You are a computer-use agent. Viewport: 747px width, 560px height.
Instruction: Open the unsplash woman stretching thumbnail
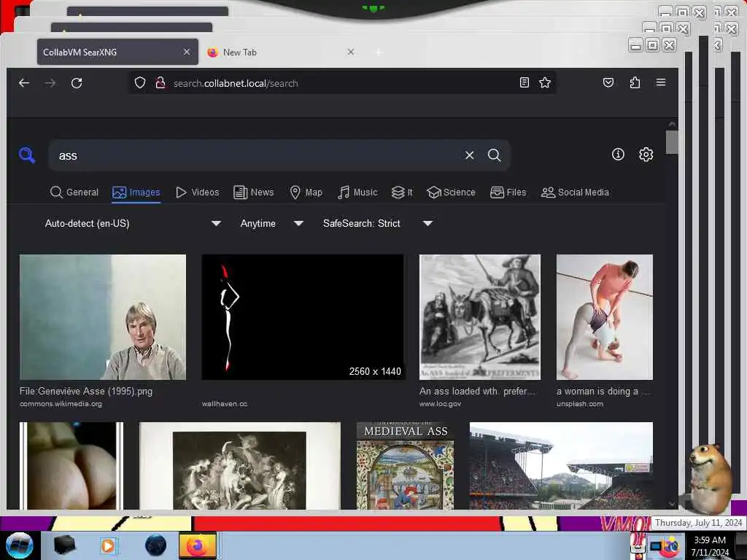click(x=605, y=317)
